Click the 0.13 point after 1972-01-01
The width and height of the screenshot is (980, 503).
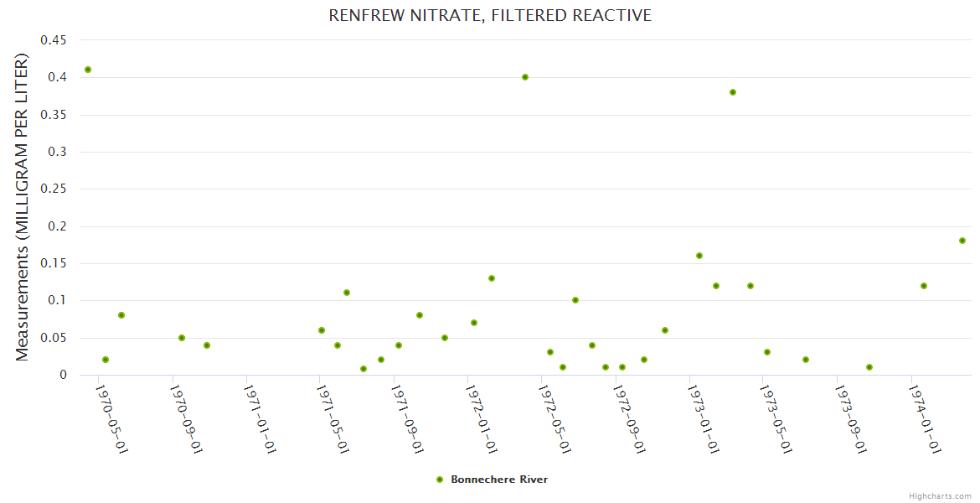pyautogui.click(x=492, y=278)
